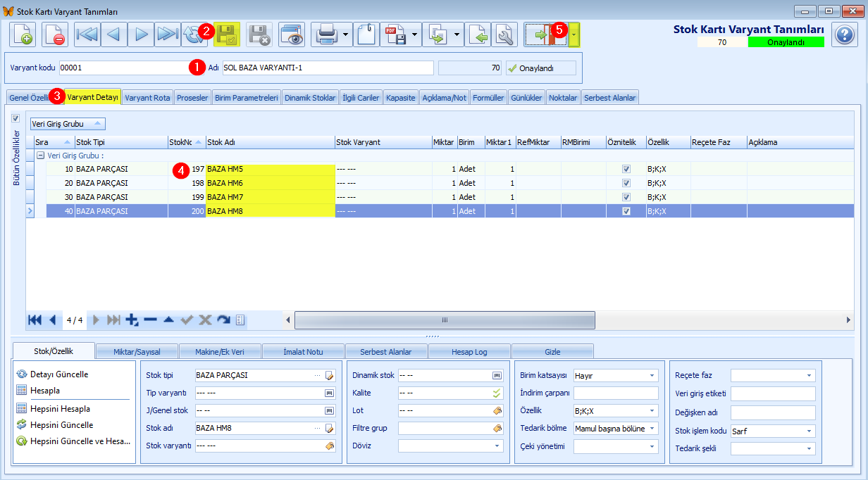Open the preview window eye icon

click(x=291, y=34)
